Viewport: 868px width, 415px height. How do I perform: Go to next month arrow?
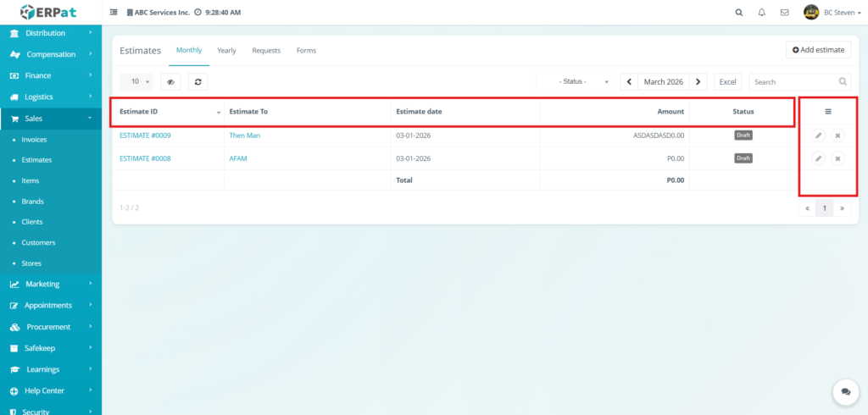point(698,82)
